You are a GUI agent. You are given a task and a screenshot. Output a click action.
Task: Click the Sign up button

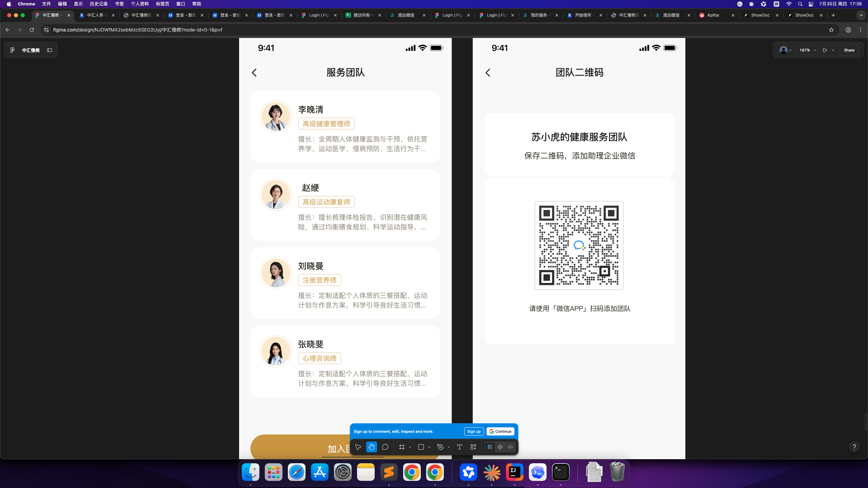point(474,431)
